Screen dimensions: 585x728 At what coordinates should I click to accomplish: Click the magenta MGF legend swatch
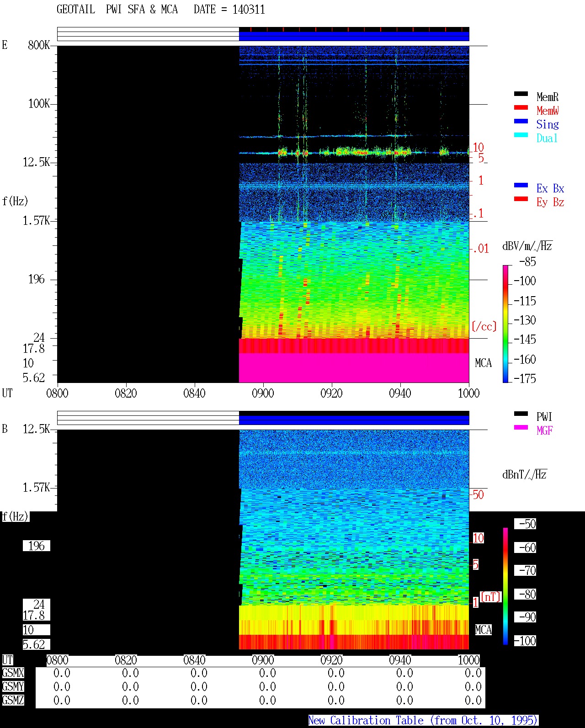point(521,427)
